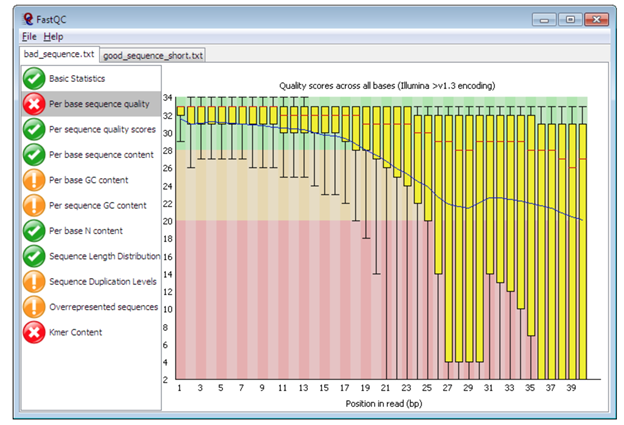The height and width of the screenshot is (425, 624).
Task: Select the Kmer Content module
Action: click(91, 332)
